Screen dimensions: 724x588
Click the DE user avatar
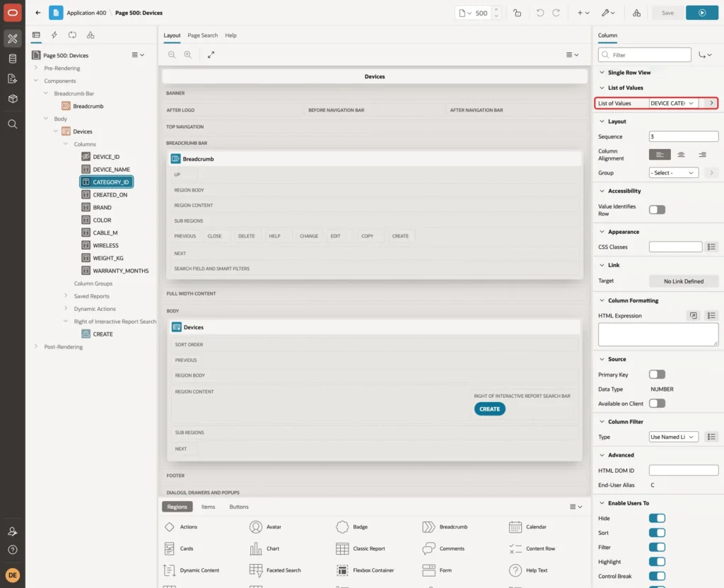pos(13,575)
